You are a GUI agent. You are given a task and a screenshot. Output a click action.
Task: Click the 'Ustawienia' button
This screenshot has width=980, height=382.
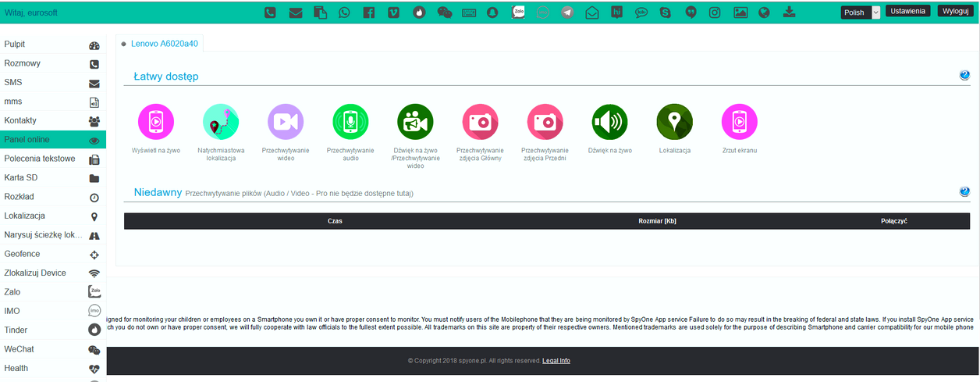click(x=908, y=12)
